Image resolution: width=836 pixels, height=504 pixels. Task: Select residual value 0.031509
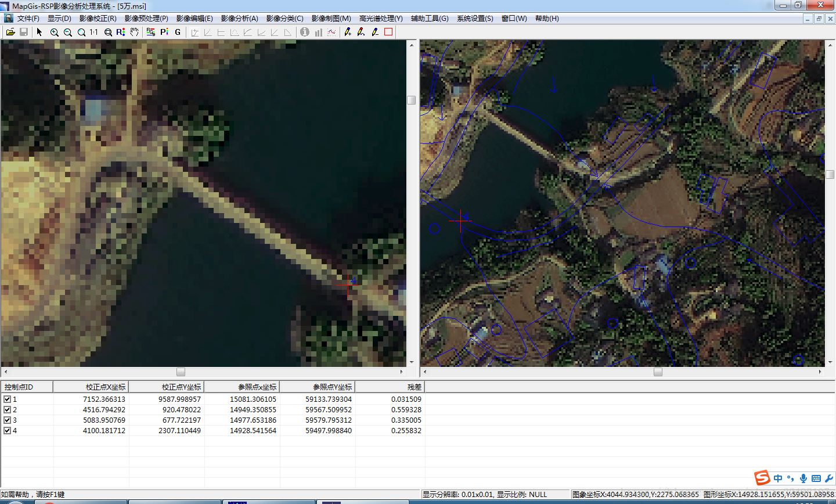pyautogui.click(x=406, y=399)
